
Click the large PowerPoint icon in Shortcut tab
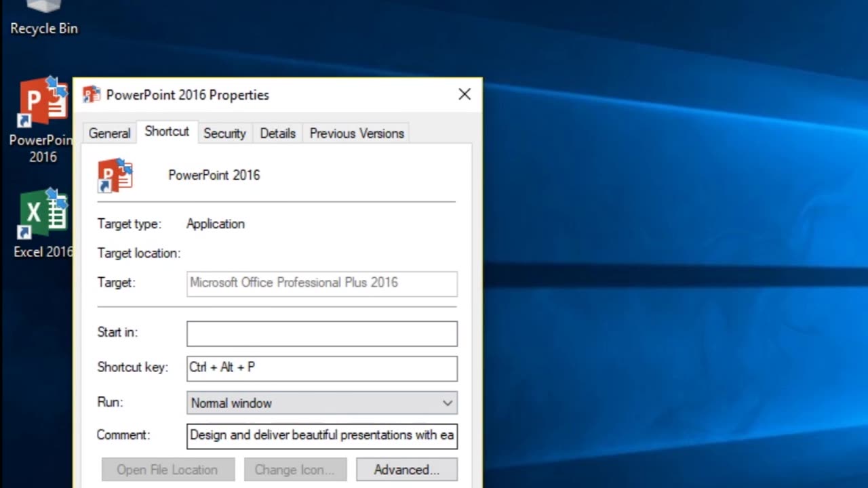coord(115,176)
